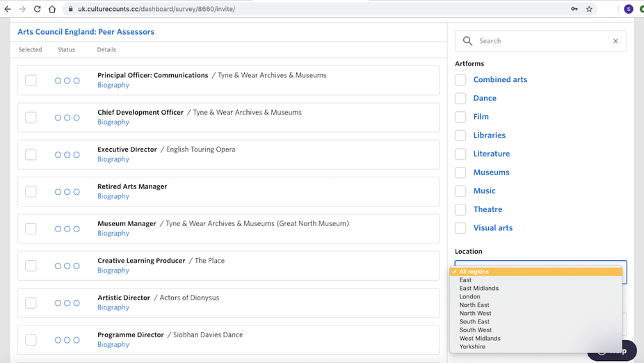This screenshot has width=644, height=363.
Task: Select the Principal Officer: Communications assessor checkbox
Action: click(31, 81)
